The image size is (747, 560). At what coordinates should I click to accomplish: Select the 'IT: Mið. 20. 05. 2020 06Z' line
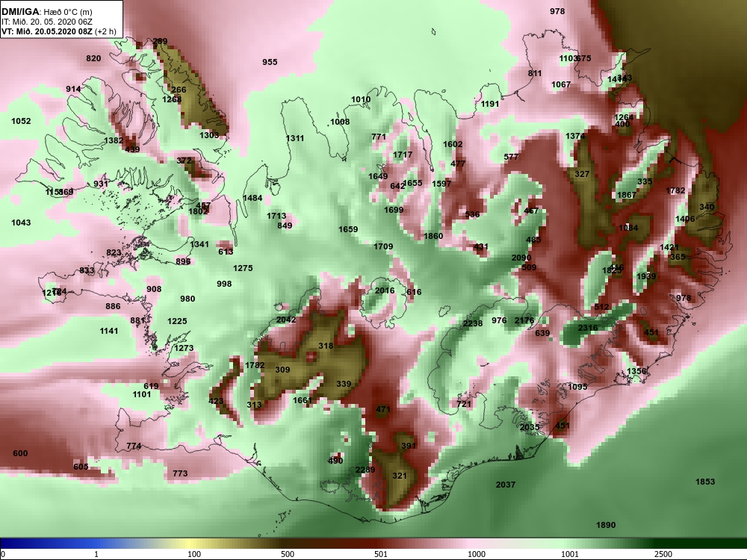[x=47, y=22]
